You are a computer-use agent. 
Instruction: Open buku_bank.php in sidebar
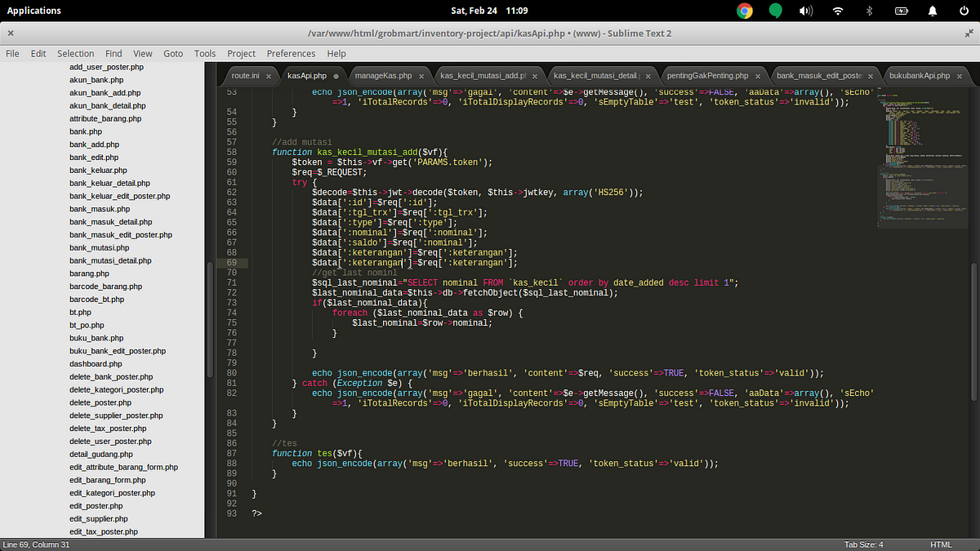(96, 338)
